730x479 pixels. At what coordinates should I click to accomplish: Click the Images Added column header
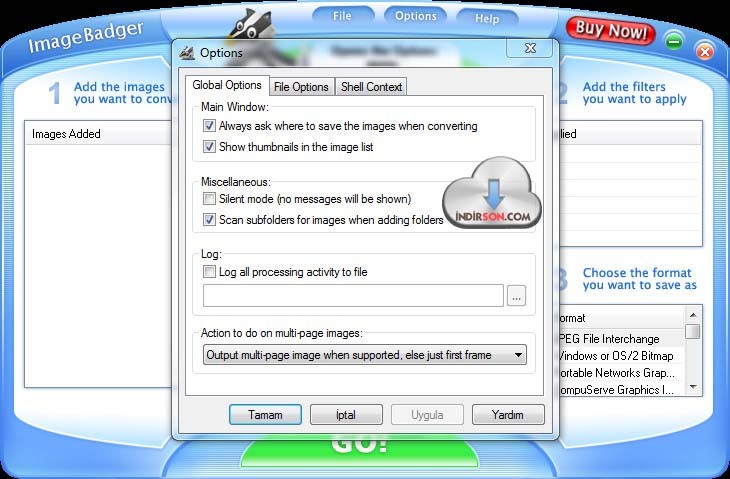point(99,134)
